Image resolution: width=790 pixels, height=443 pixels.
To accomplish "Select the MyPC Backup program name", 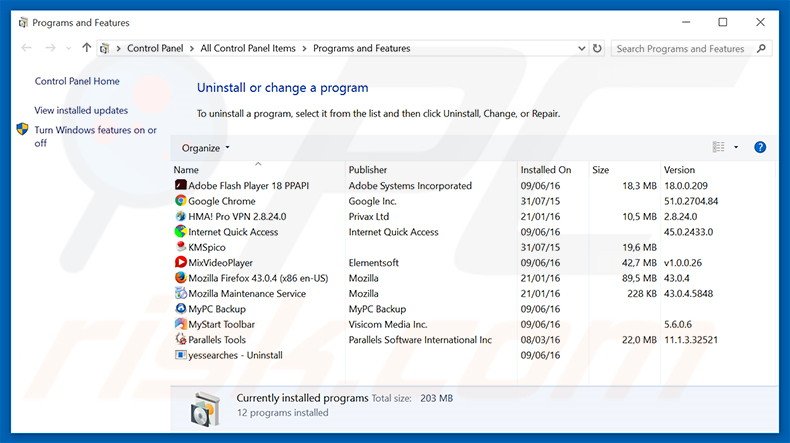I will tap(217, 309).
